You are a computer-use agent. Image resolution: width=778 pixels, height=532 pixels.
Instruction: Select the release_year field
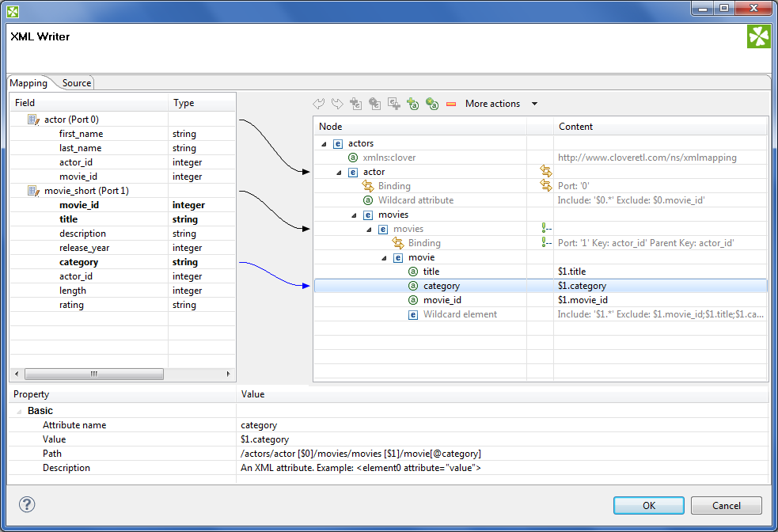tap(85, 248)
